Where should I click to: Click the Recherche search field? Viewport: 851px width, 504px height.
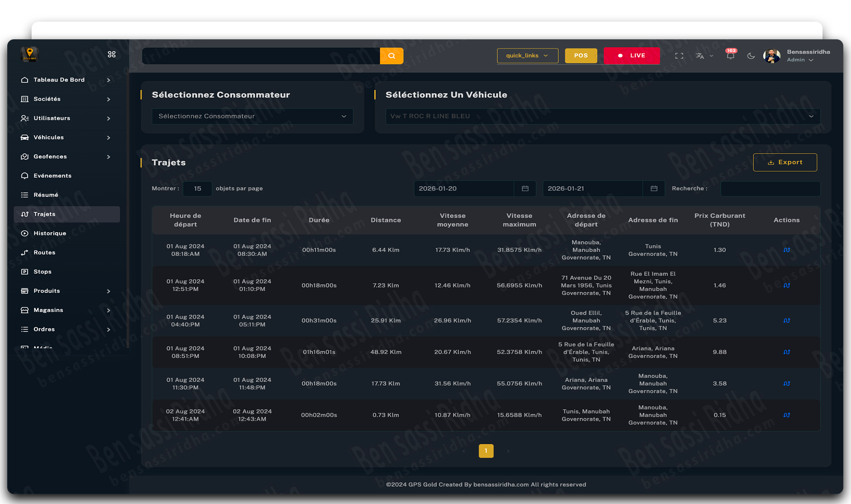770,189
